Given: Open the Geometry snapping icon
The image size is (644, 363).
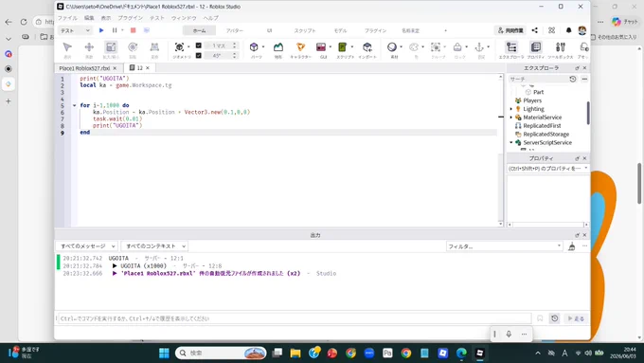Looking at the screenshot, I should tap(180, 47).
